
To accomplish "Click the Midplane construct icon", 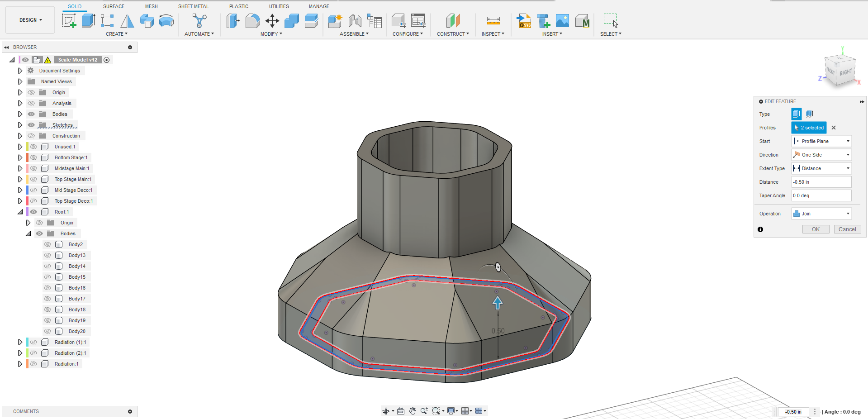I will coord(453,20).
